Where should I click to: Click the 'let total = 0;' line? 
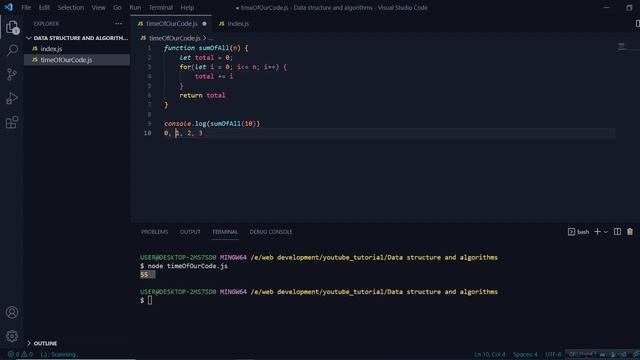pos(206,58)
